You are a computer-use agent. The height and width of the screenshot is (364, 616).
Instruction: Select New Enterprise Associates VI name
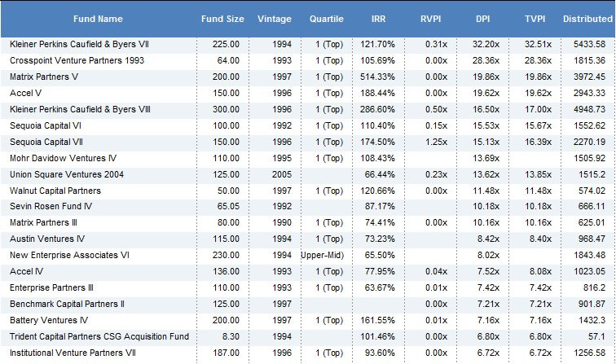point(69,256)
